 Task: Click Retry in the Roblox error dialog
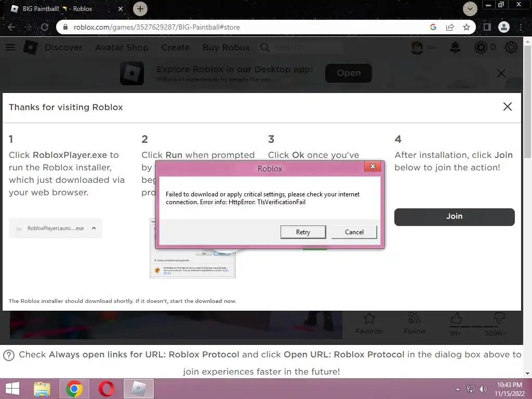coord(303,232)
